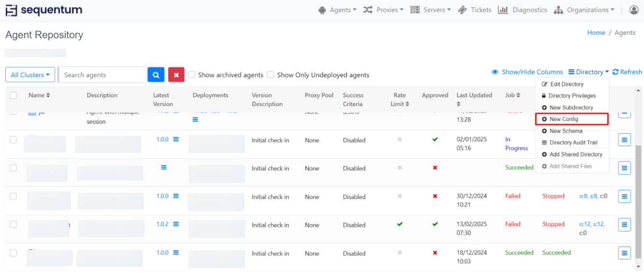The width and height of the screenshot is (644, 275).
Task: Open action menu for the last row
Action: [x=624, y=253]
